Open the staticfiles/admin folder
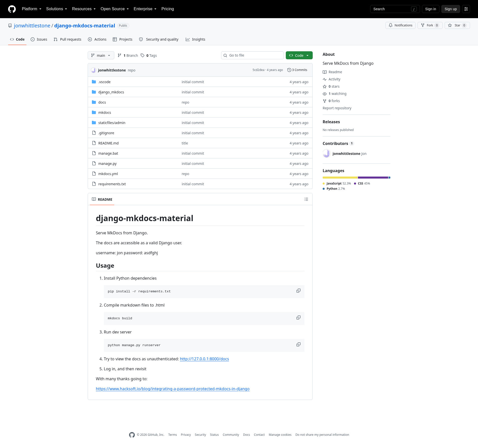Image resolution: width=478 pixels, height=448 pixels. pyautogui.click(x=112, y=123)
